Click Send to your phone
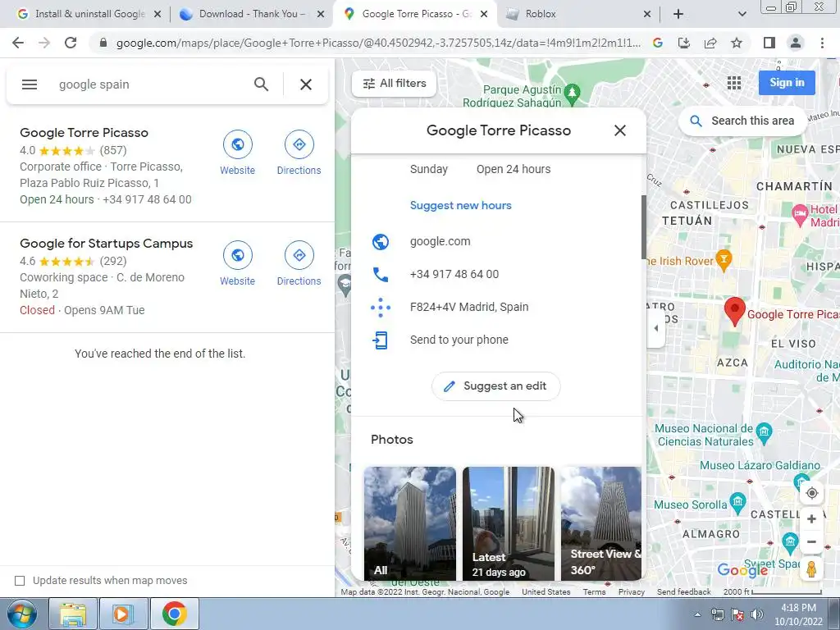Viewport: 840px width, 630px height. [498, 340]
